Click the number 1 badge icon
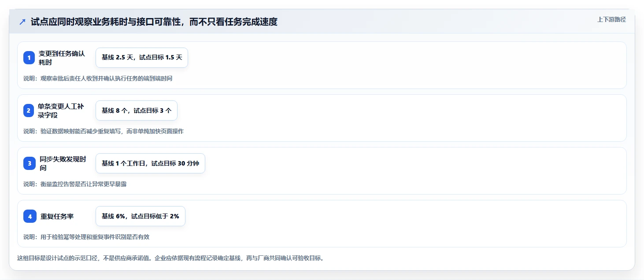The height and width of the screenshot is (280, 644). click(29, 58)
